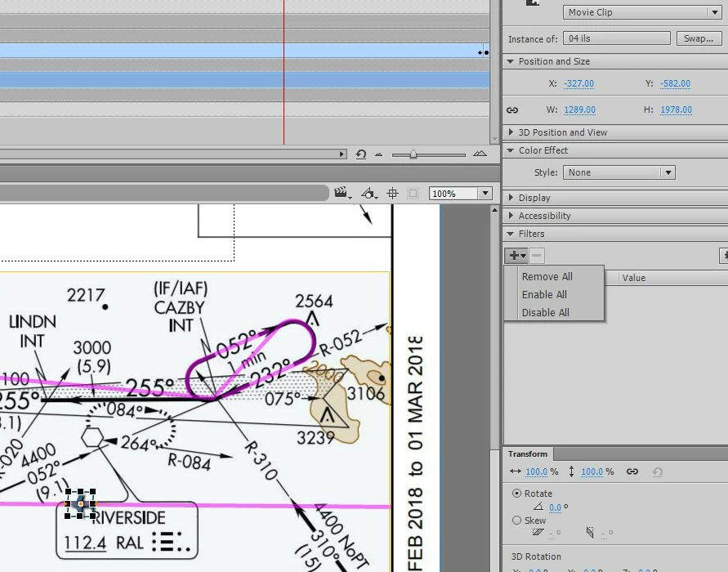Click the Clip Content Outside Stage icon
Image resolution: width=728 pixels, height=572 pixels.
413,193
